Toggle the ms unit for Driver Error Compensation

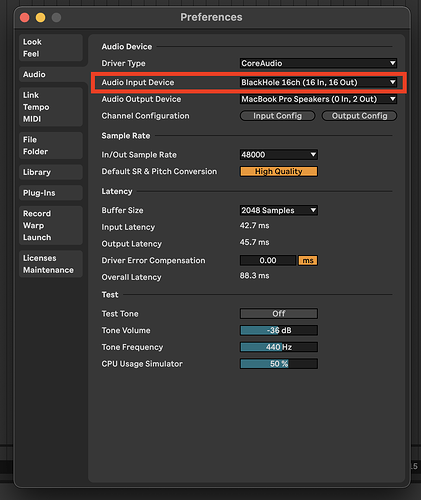(x=308, y=260)
